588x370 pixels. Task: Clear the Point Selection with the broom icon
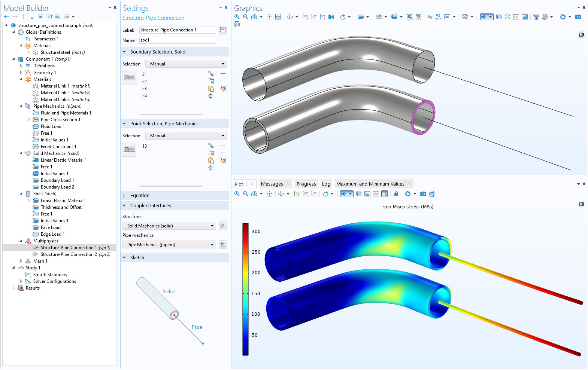(223, 160)
